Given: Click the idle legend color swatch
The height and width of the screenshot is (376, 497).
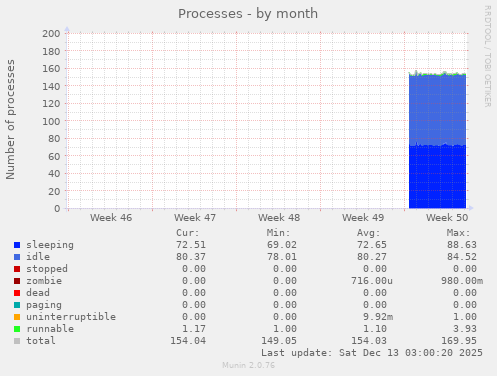Looking at the screenshot, I should 17,257.
